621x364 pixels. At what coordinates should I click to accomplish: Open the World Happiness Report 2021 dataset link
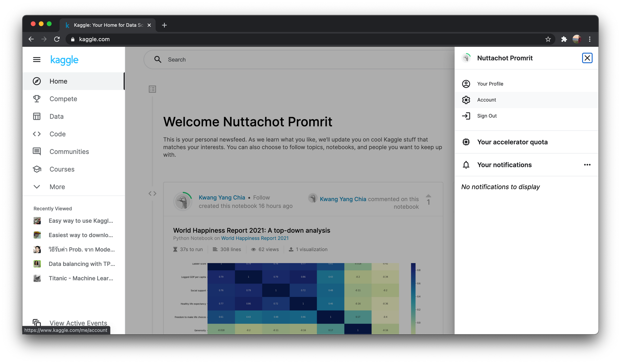255,238
